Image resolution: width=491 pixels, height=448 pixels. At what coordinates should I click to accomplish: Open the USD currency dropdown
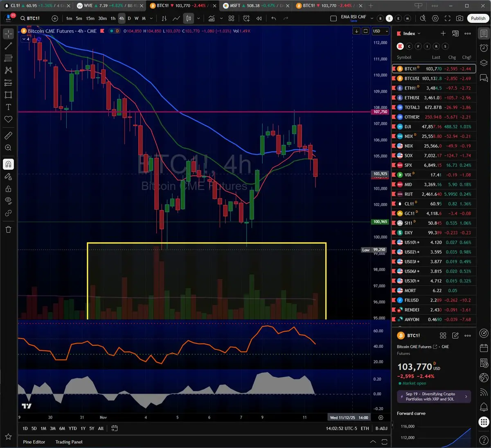[x=381, y=31]
